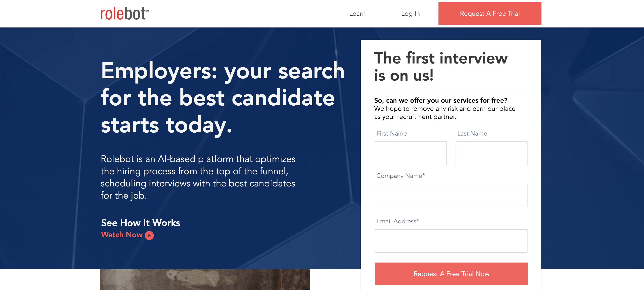Image resolution: width=644 pixels, height=290 pixels.
Task: Click into the Company Name field
Action: 451,195
